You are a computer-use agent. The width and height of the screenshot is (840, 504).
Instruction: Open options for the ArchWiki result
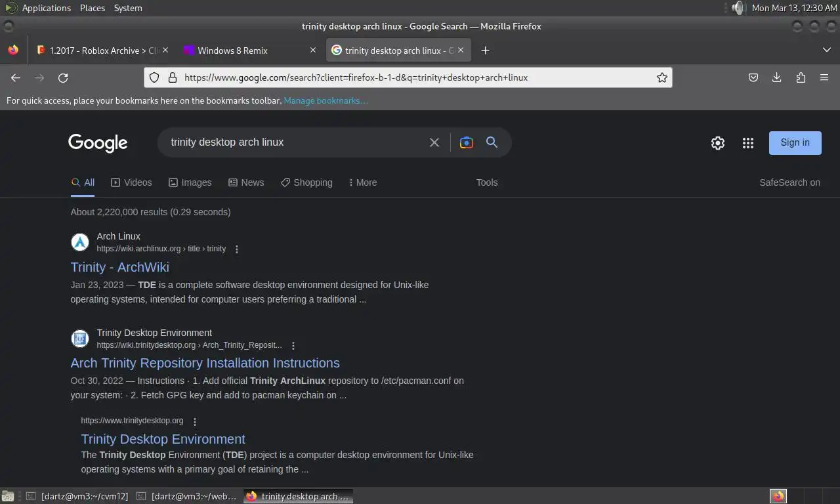click(x=237, y=249)
